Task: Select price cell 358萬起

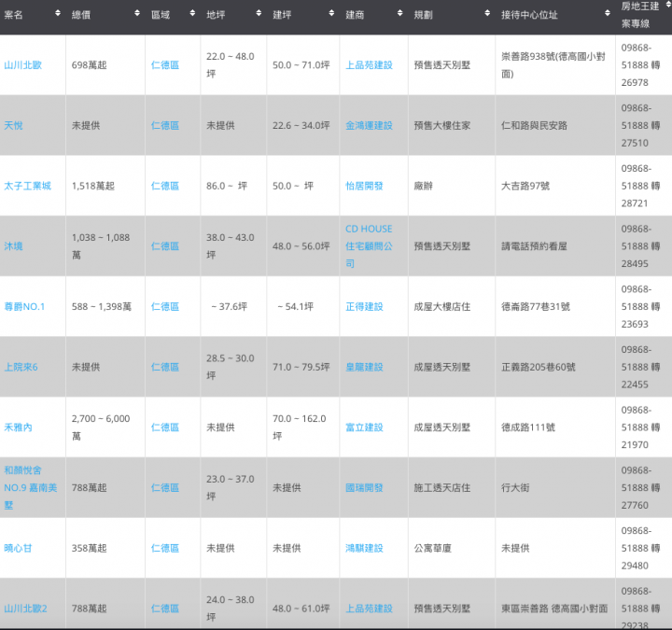Action: click(x=90, y=548)
